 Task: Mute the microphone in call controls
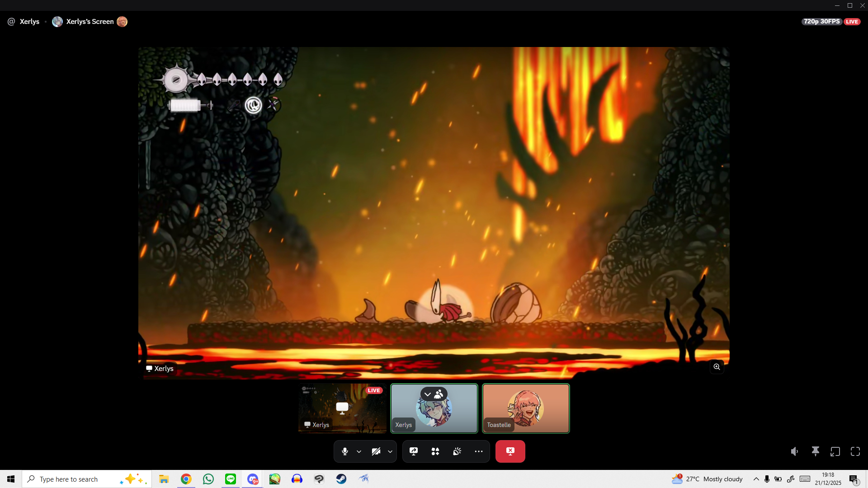click(344, 451)
